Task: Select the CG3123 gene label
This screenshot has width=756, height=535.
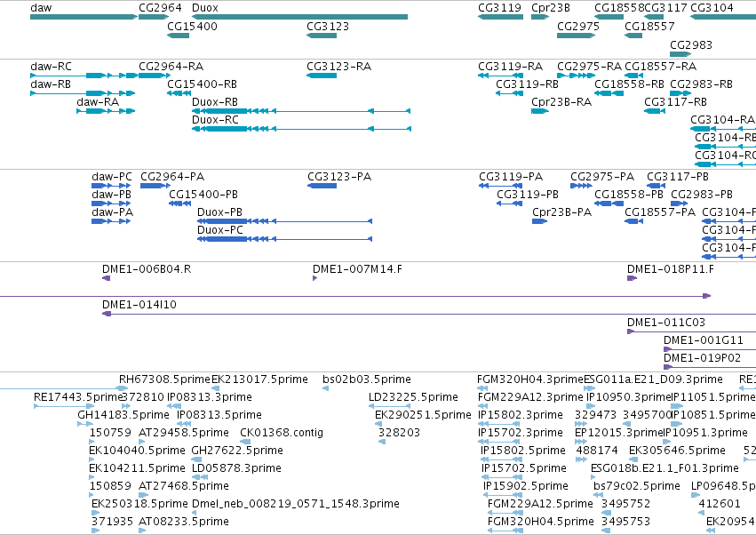Action: (x=328, y=27)
